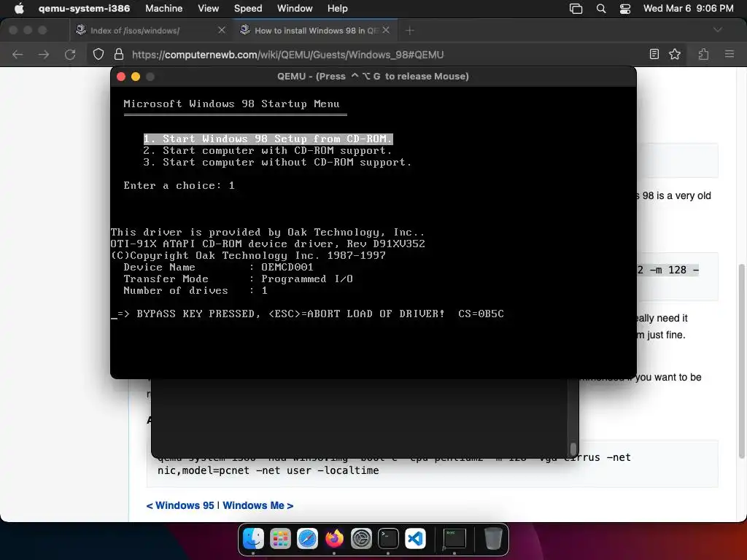Open Terminal from the Dock

coord(388,539)
